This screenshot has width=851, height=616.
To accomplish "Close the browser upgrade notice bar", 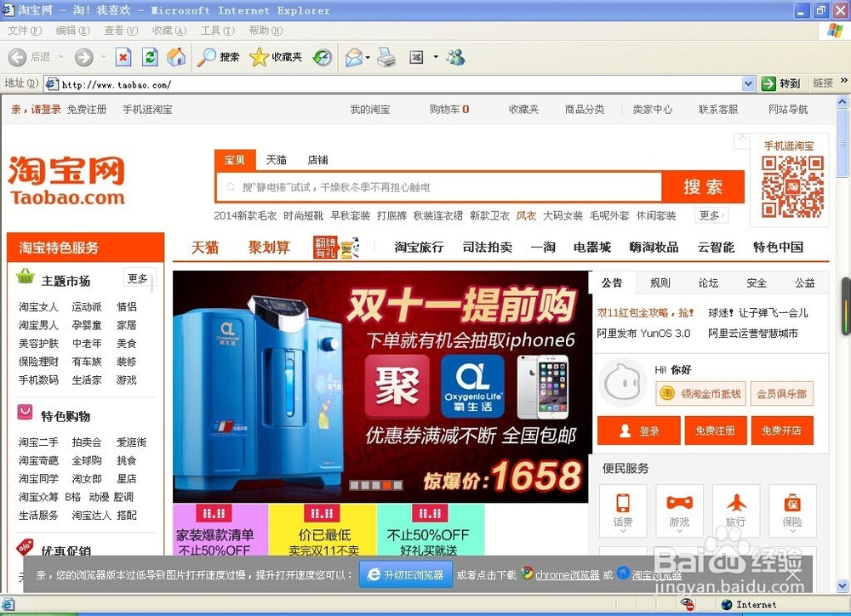I will 793,575.
